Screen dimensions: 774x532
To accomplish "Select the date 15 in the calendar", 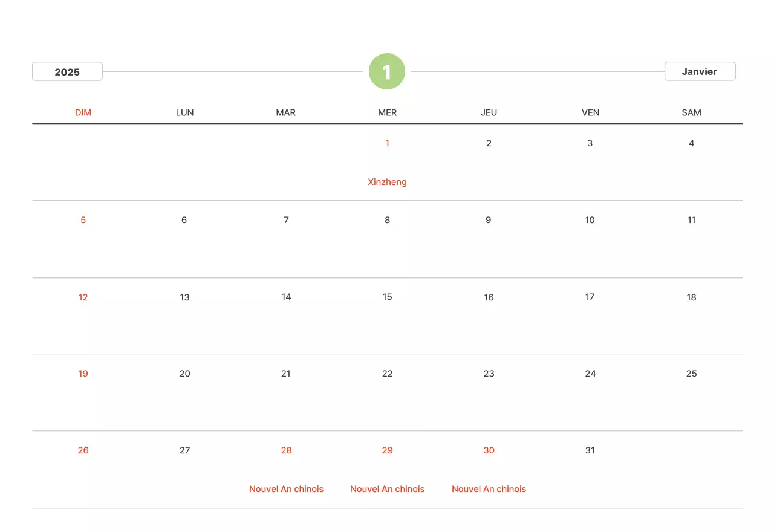I will (387, 297).
